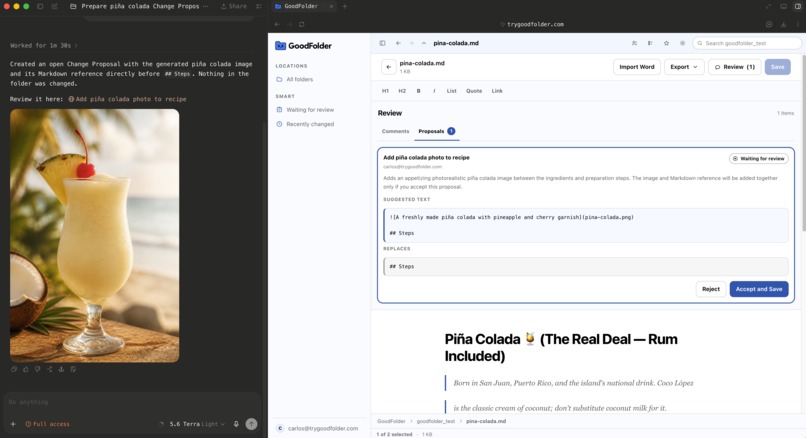Share the response from chat actions
The image size is (806, 438).
coord(49,369)
